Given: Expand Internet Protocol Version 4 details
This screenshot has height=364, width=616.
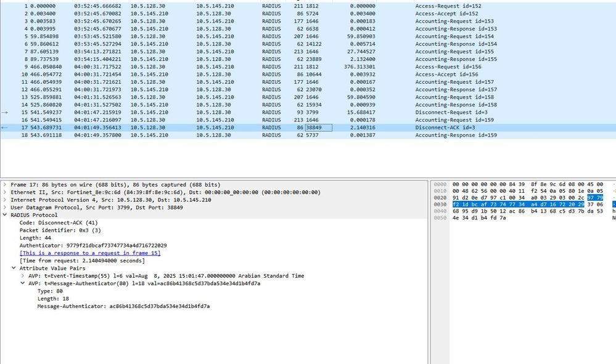Looking at the screenshot, I should [5, 200].
